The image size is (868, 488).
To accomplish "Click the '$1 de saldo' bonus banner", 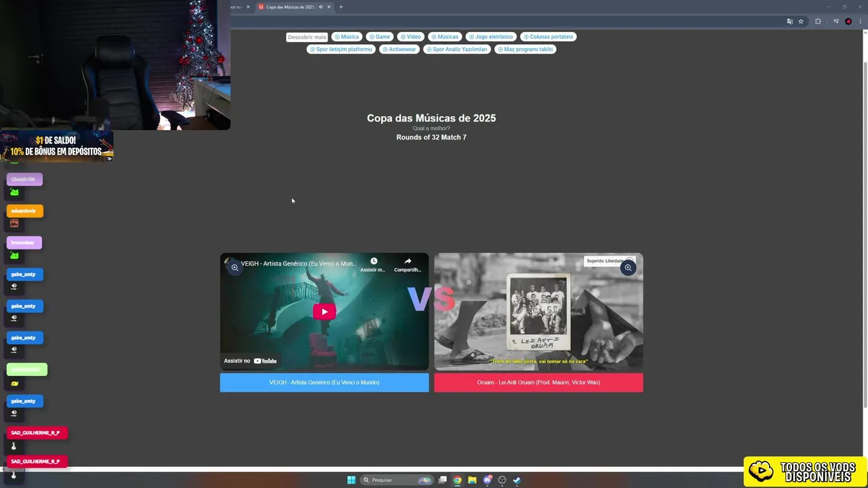I will pos(57,146).
